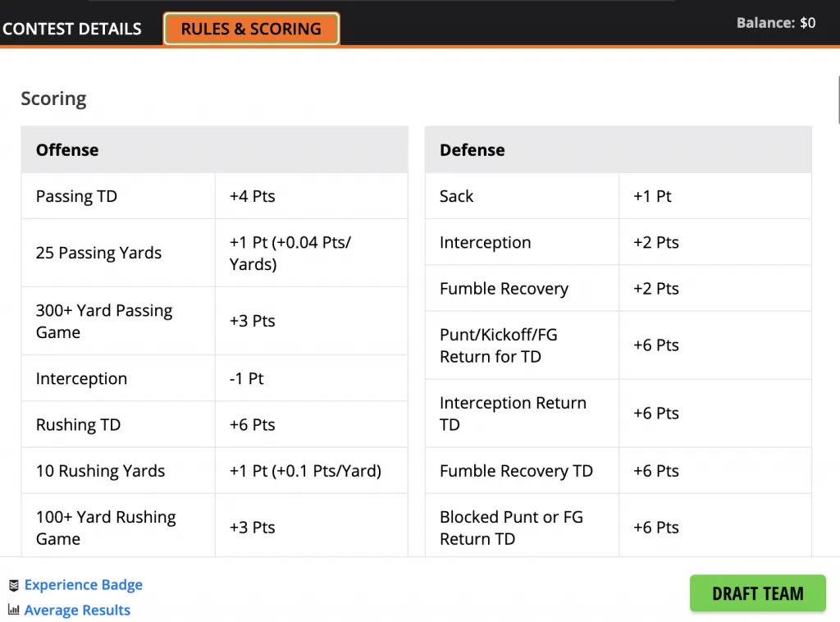Click the Offense table header
Screen dimensions: 840x622
(67, 149)
